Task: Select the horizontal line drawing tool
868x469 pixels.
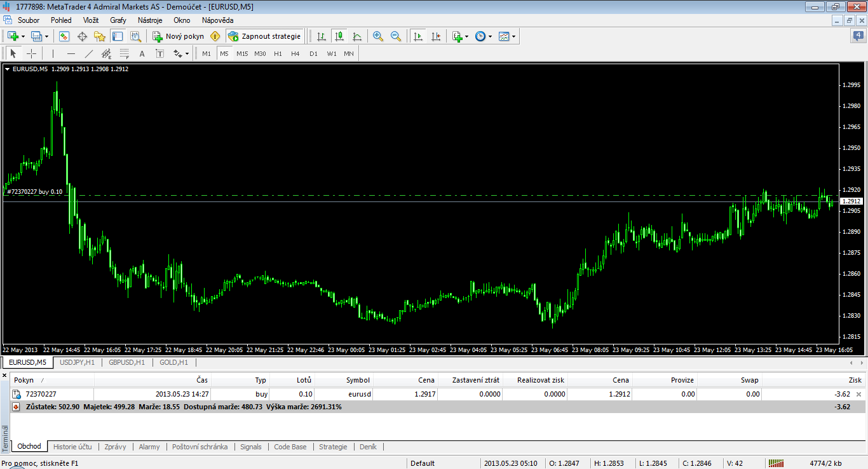Action: pyautogui.click(x=71, y=53)
